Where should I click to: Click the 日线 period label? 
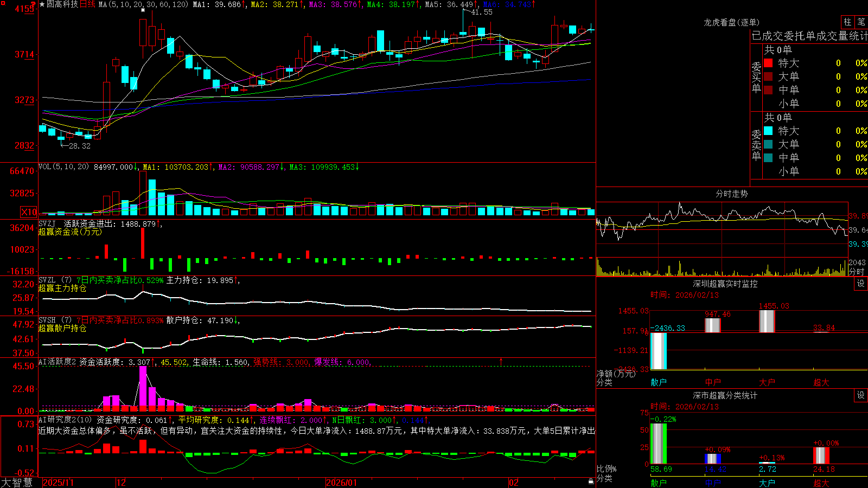[x=87, y=4]
